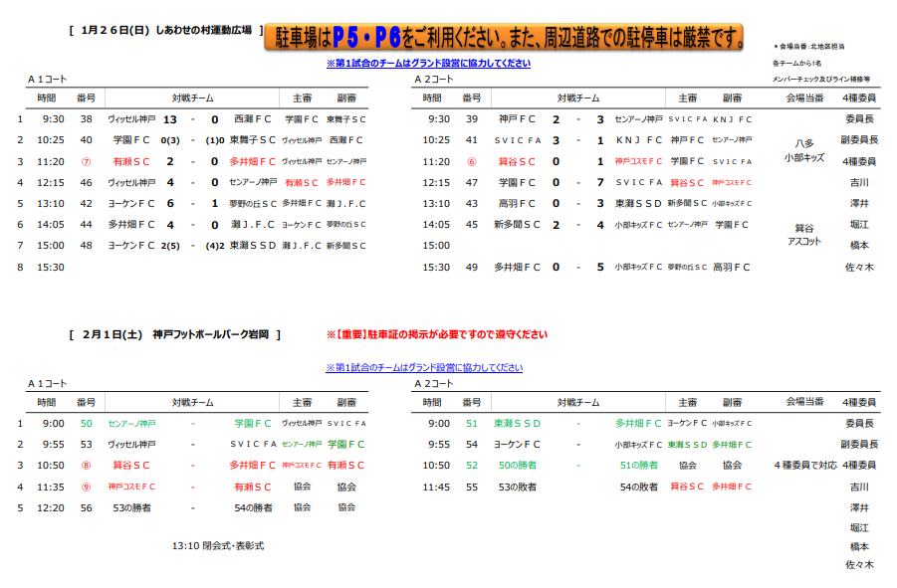Click match number 56 cell
This screenshot has height=588, width=897.
(86, 507)
